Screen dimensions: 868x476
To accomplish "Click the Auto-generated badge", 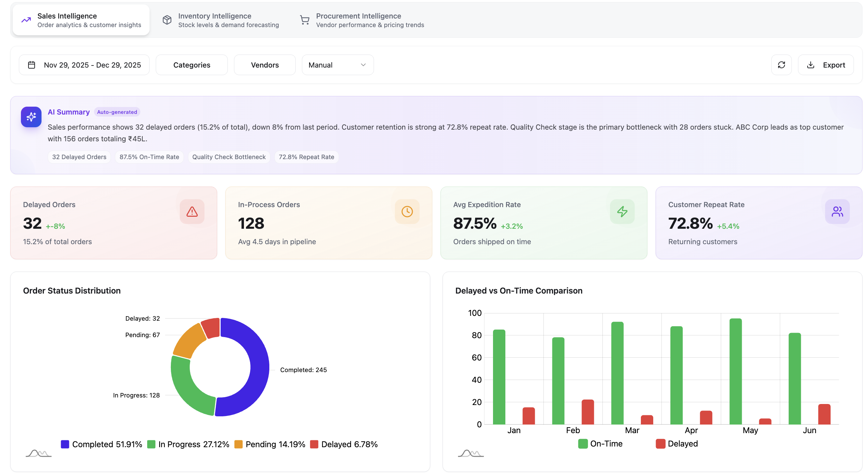I will (117, 112).
